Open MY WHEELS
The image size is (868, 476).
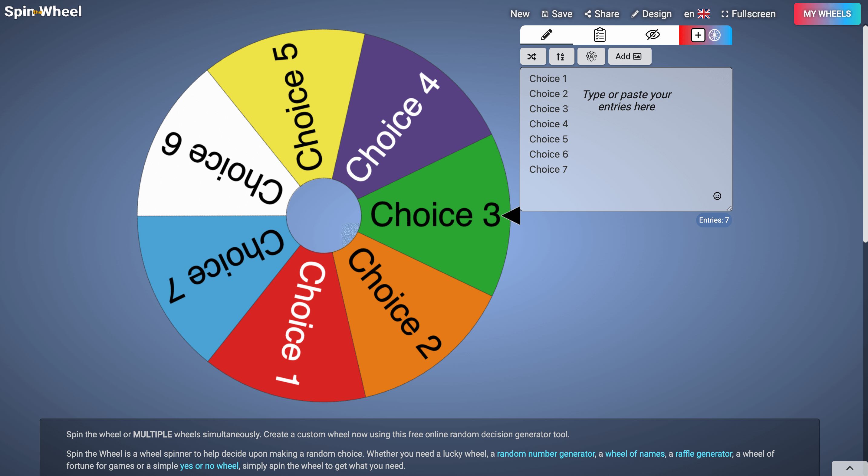(827, 14)
